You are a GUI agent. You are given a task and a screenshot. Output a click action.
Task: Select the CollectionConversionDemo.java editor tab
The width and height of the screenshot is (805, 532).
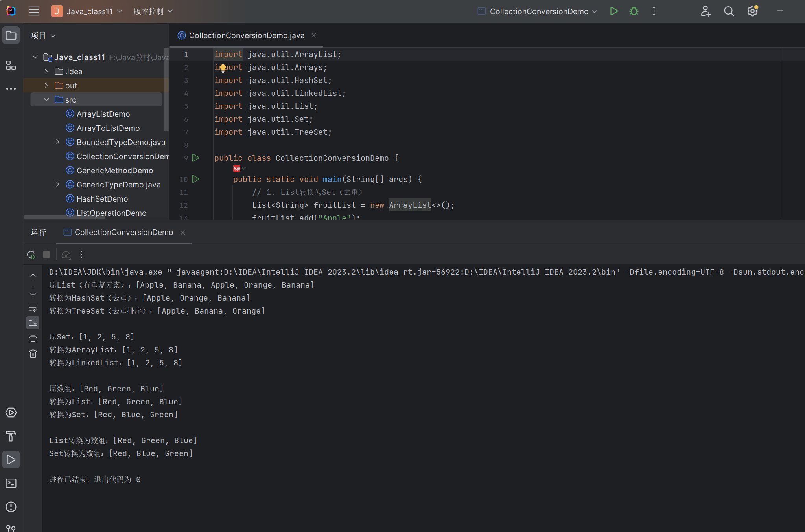pos(247,35)
